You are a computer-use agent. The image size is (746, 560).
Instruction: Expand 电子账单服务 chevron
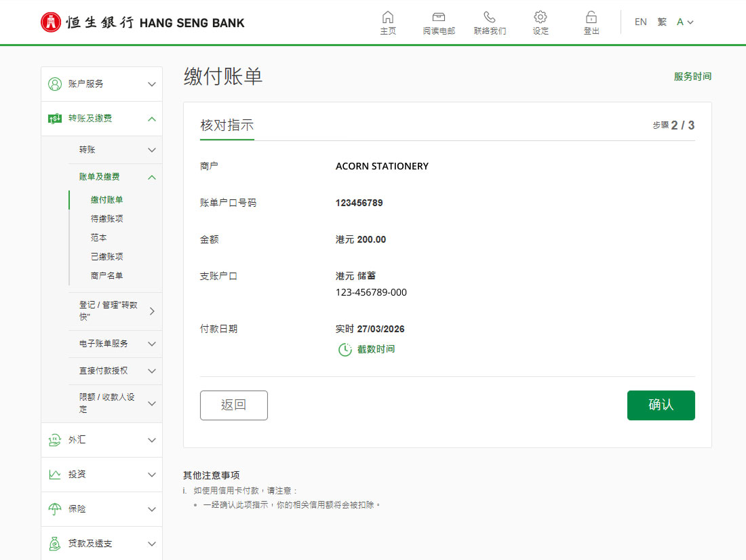(152, 344)
